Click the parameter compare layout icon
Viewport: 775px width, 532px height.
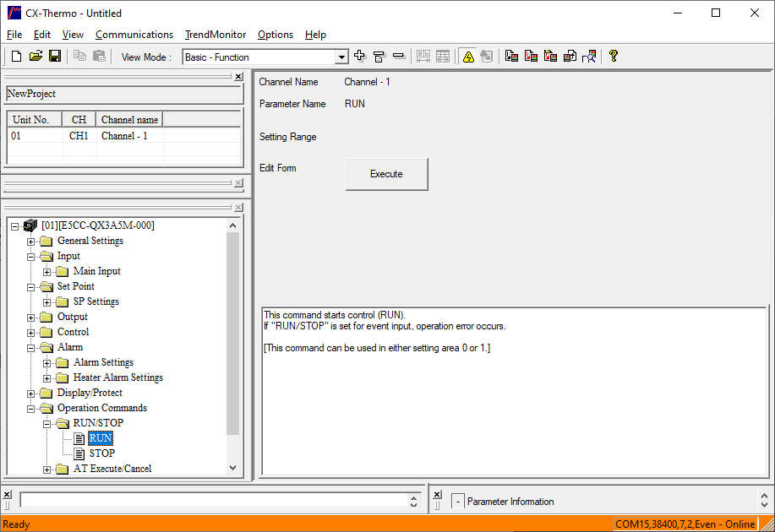tap(423, 57)
